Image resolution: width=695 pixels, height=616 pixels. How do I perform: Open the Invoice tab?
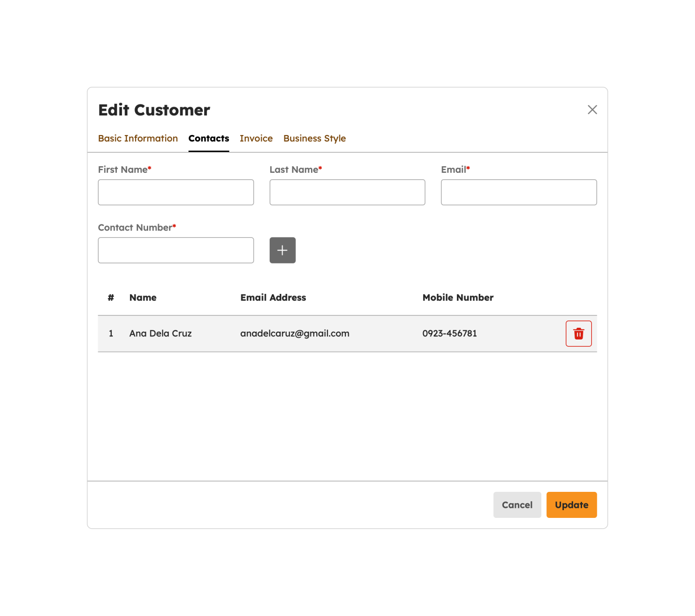coord(256,138)
